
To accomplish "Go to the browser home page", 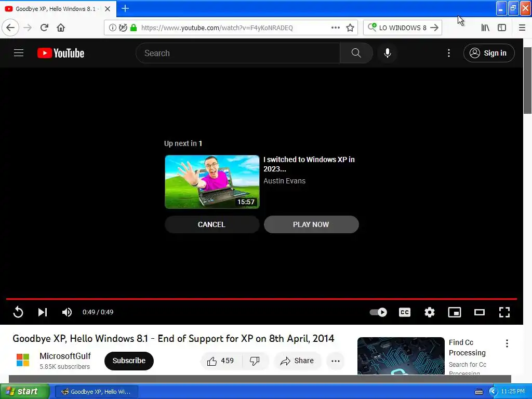I will (61, 28).
